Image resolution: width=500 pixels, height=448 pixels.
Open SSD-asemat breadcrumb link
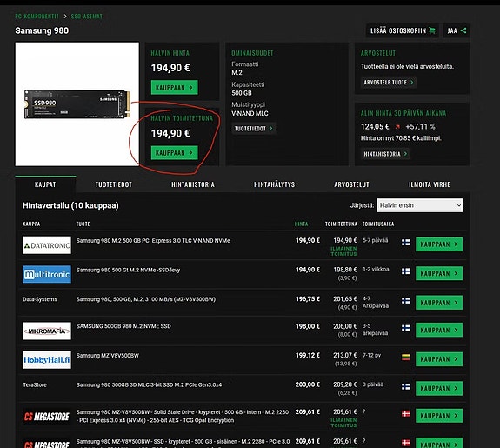pos(87,17)
